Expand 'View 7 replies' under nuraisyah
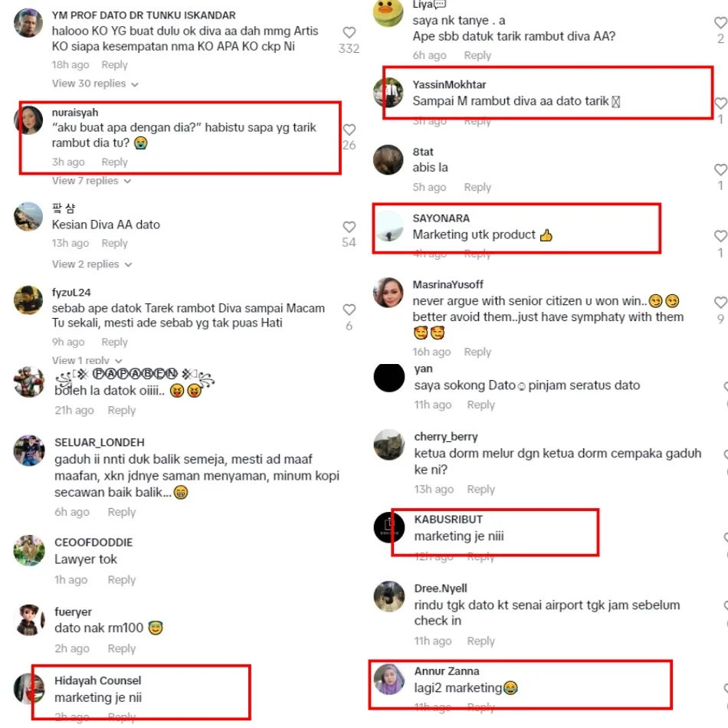This screenshot has height=728, width=728. pos(91,181)
